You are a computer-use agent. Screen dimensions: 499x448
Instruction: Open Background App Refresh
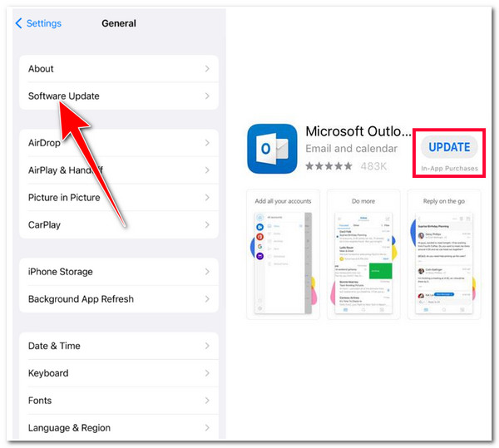point(119,299)
